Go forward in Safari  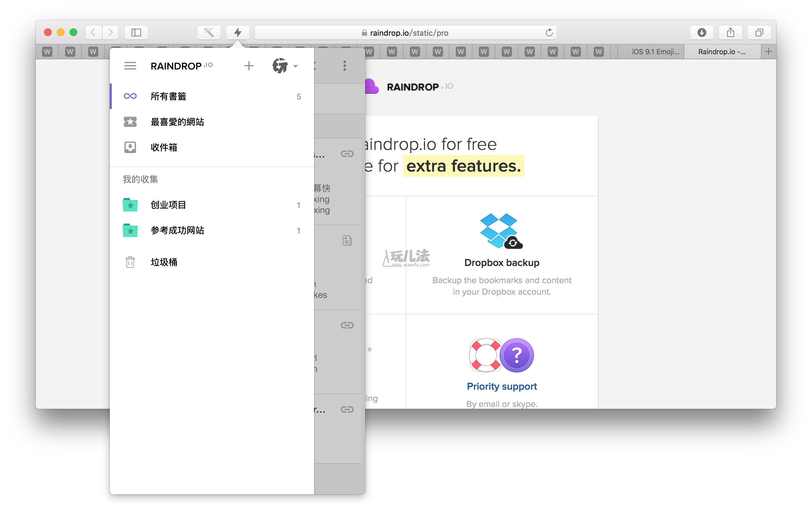110,33
